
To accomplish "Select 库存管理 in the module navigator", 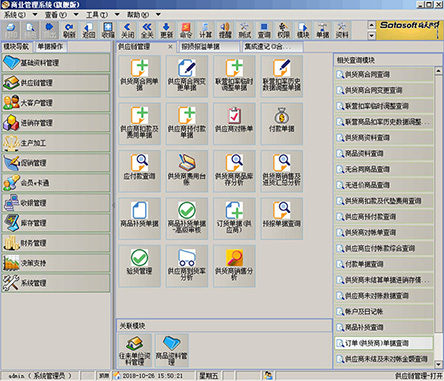I will point(56,223).
